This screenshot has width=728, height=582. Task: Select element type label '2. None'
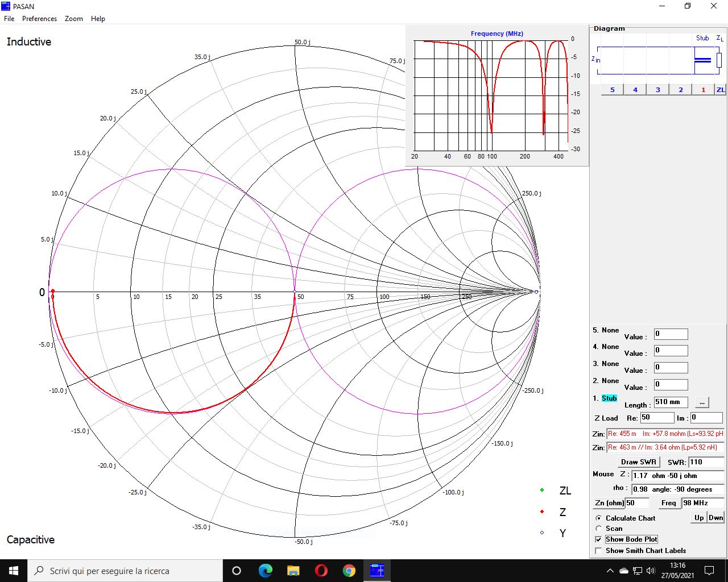tap(606, 381)
